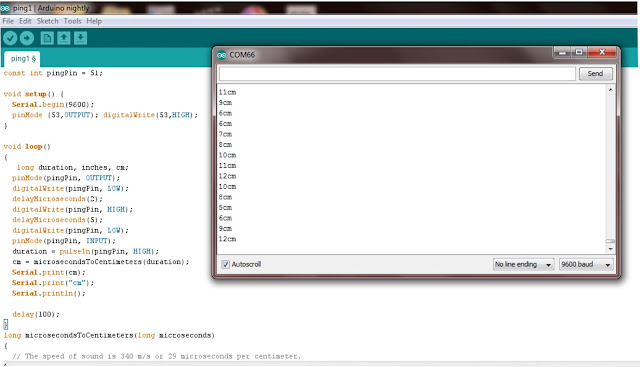Click the 'delay(100);' line
This screenshot has width=640, height=367.
point(36,314)
